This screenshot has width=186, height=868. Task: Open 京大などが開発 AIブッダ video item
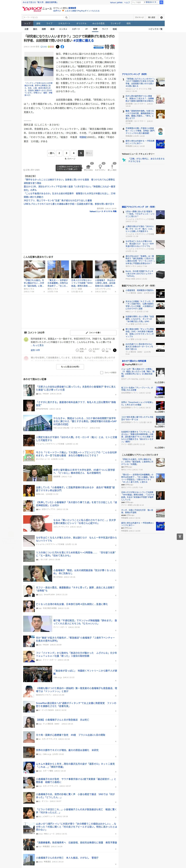pos(140,305)
